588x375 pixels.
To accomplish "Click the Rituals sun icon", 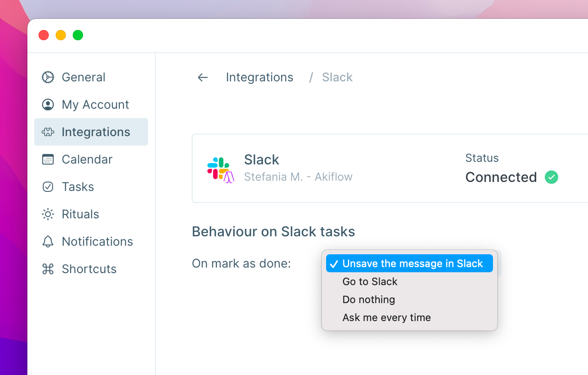I will (48, 214).
